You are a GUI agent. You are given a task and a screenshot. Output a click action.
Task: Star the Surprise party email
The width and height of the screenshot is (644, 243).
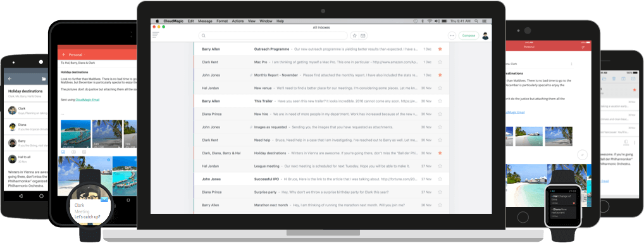pyautogui.click(x=440, y=192)
